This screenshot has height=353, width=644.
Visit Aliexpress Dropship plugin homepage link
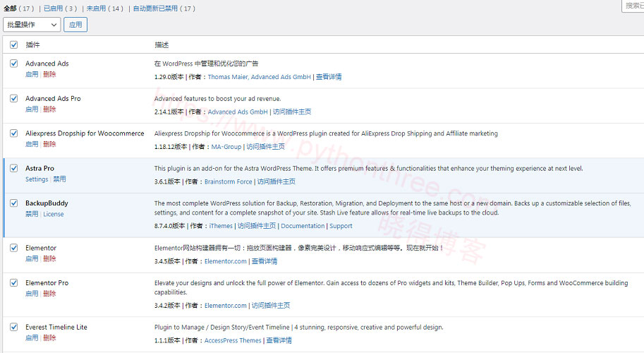[x=265, y=147]
